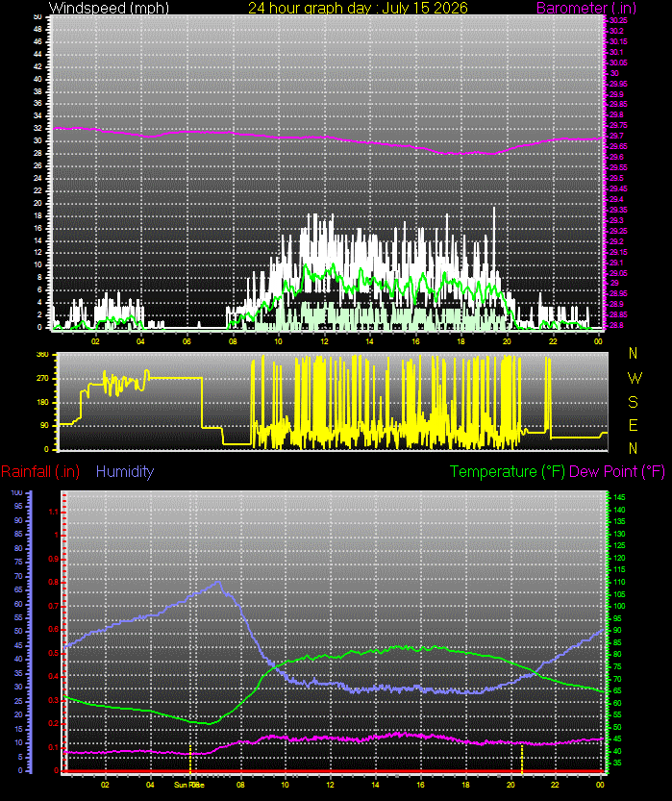The image size is (672, 801).
Task: Click the yellow sunset marker near hour 20
Action: [x=522, y=759]
